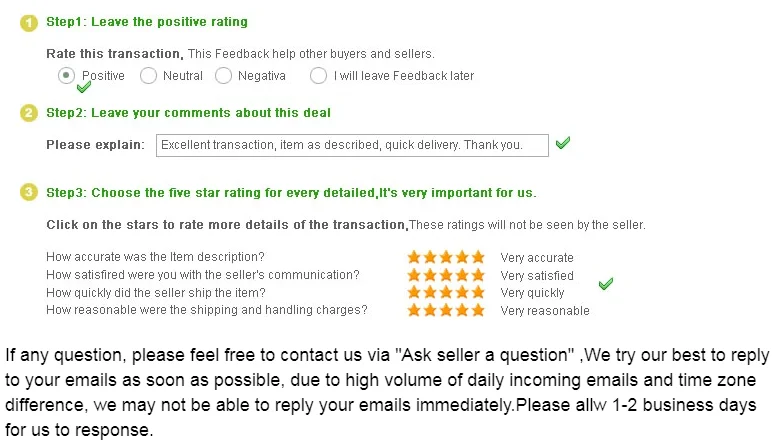The height and width of the screenshot is (443, 779).
Task: Click the green checkmark under Positive option
Action: [x=84, y=87]
